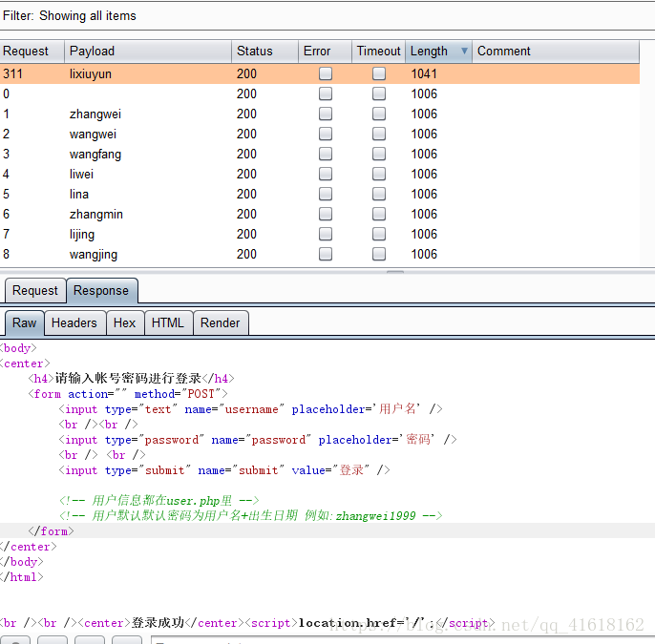Select the wangfang payload row
This screenshot has height=644, width=655.
(x=320, y=154)
